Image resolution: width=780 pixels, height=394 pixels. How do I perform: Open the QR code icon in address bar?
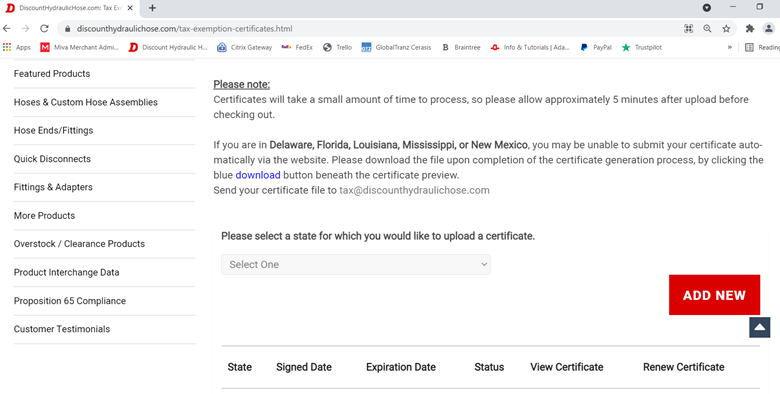click(x=688, y=29)
